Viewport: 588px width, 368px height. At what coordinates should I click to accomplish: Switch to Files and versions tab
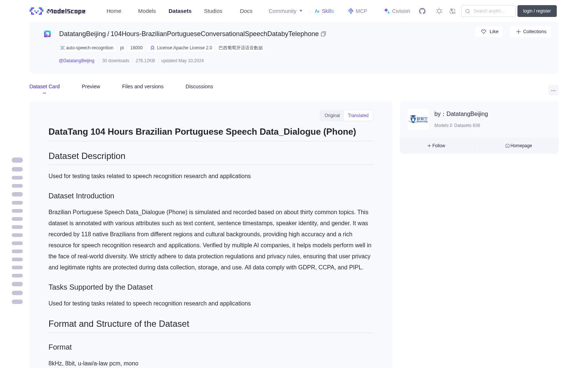(143, 86)
